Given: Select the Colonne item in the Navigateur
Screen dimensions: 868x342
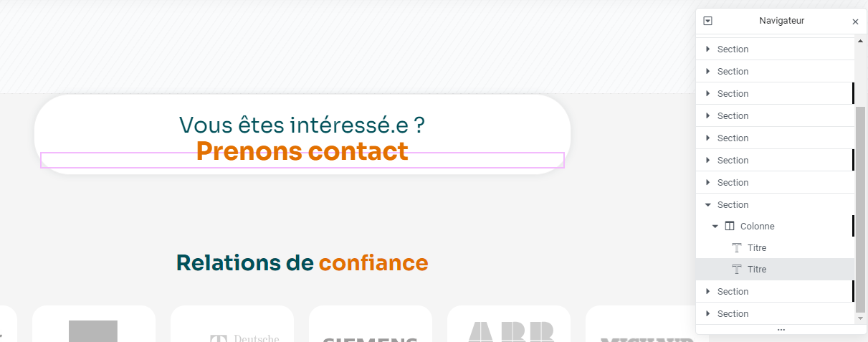Looking at the screenshot, I should tap(757, 226).
